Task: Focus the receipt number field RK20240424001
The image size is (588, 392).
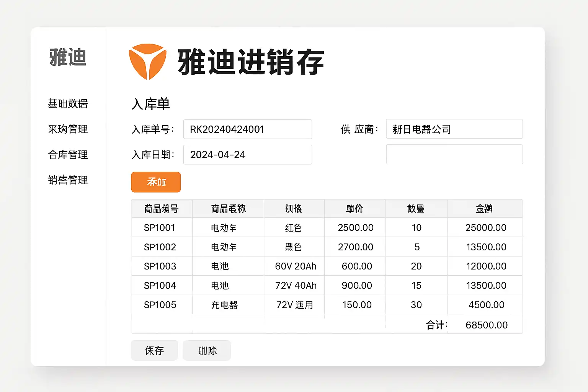Action: click(x=248, y=129)
